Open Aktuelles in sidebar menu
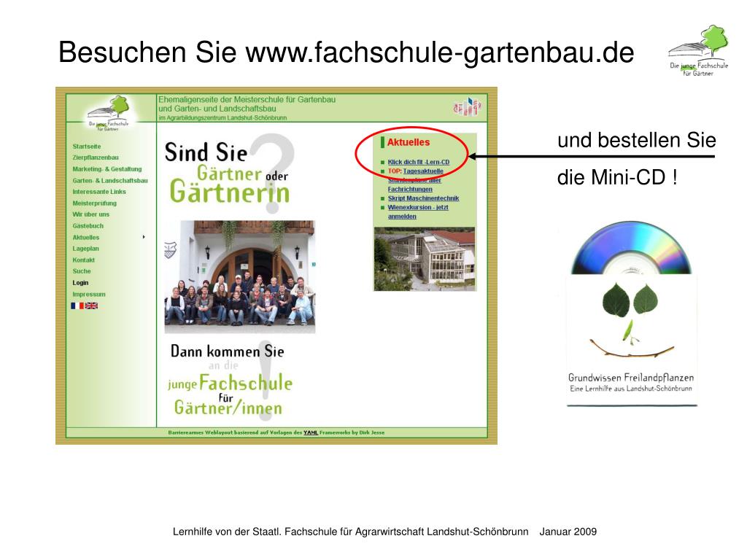This screenshot has width=747, height=560. click(86, 237)
